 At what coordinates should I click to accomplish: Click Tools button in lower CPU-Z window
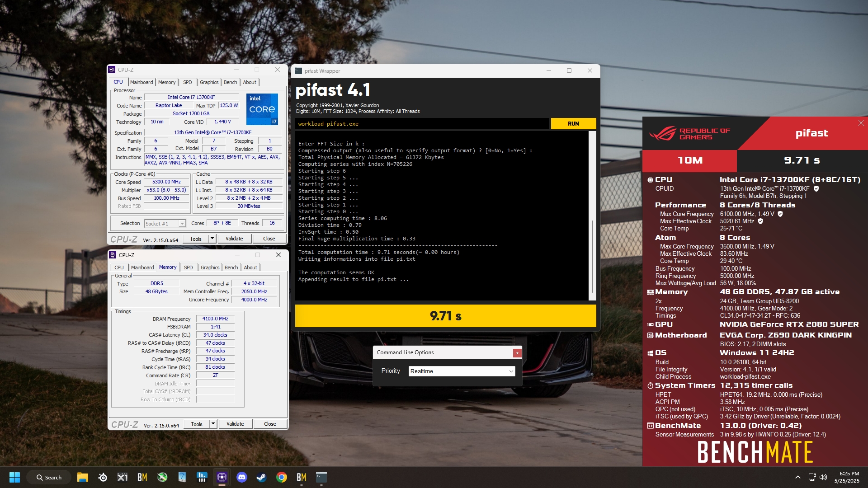pos(197,424)
